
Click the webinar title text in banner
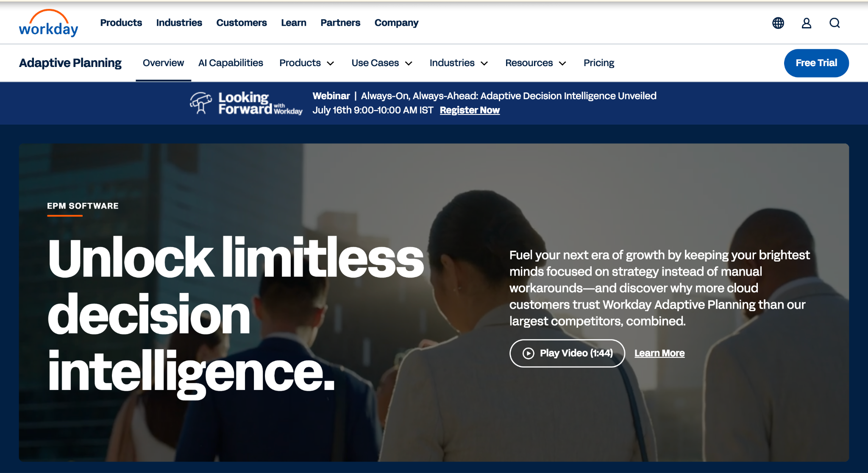click(x=509, y=96)
